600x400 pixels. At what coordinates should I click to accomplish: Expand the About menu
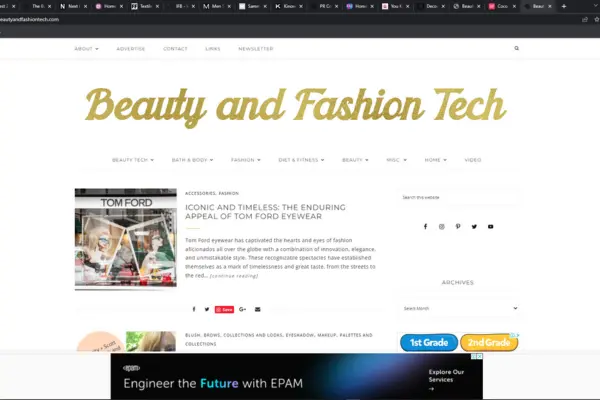tap(86, 49)
